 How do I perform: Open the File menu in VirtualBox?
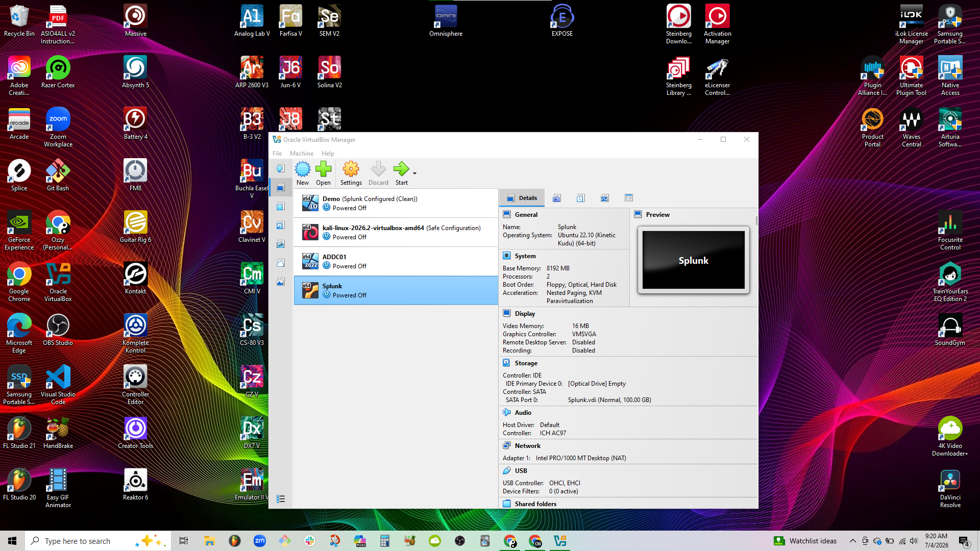(277, 154)
